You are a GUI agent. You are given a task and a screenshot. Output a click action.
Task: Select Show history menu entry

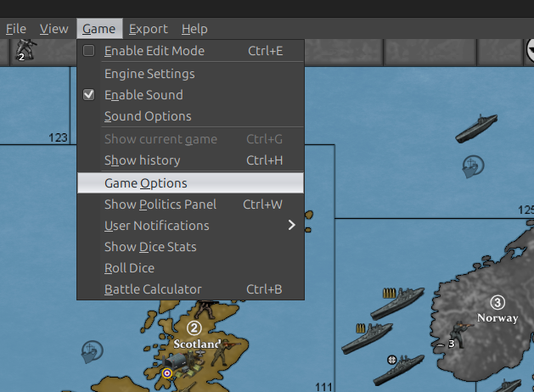pos(142,160)
